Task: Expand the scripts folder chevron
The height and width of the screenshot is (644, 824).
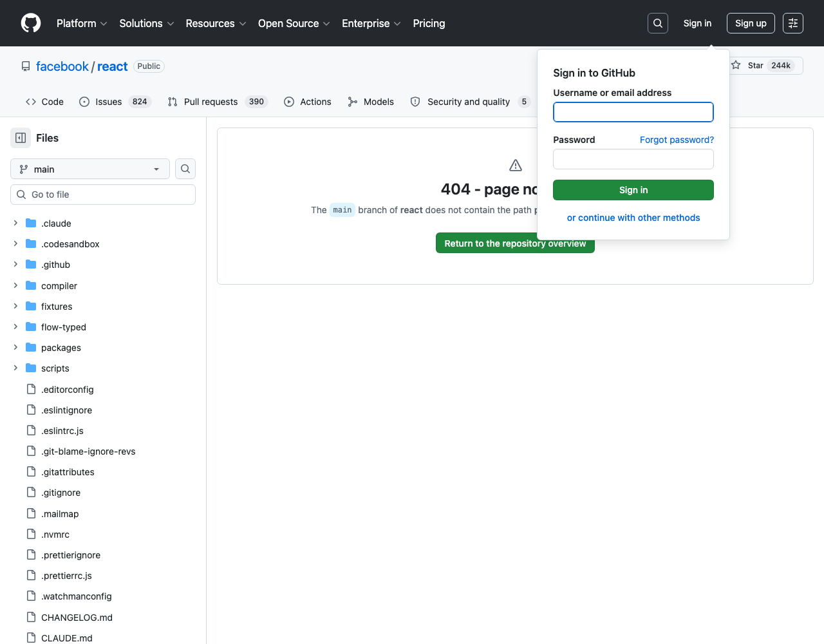Action: click(x=15, y=368)
